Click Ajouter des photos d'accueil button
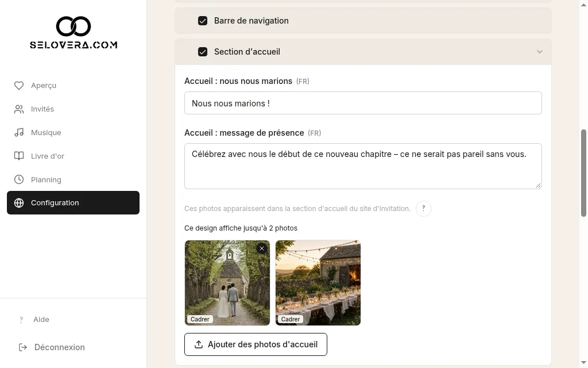This screenshot has width=588, height=368. (256, 344)
